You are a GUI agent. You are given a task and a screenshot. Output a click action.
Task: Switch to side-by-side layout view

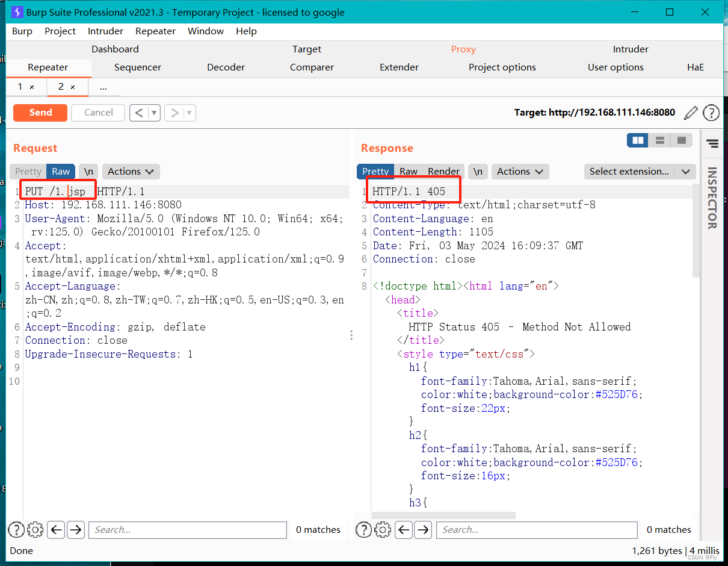[x=638, y=140]
